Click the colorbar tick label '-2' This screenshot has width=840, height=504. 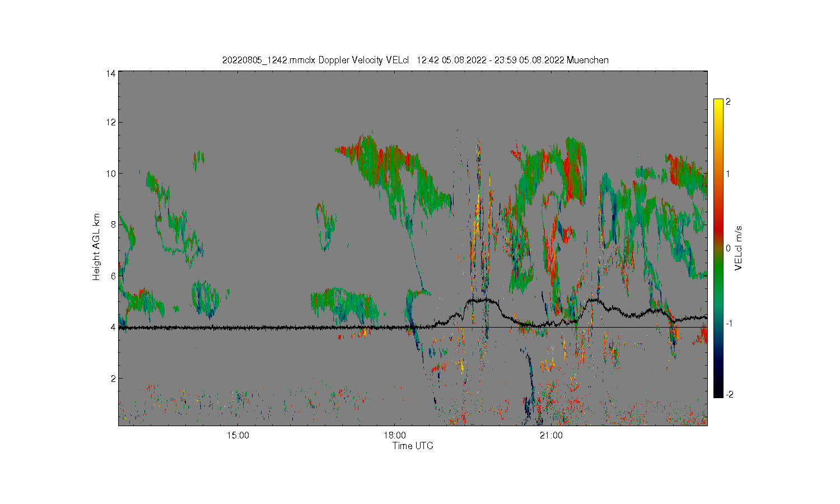(x=730, y=394)
